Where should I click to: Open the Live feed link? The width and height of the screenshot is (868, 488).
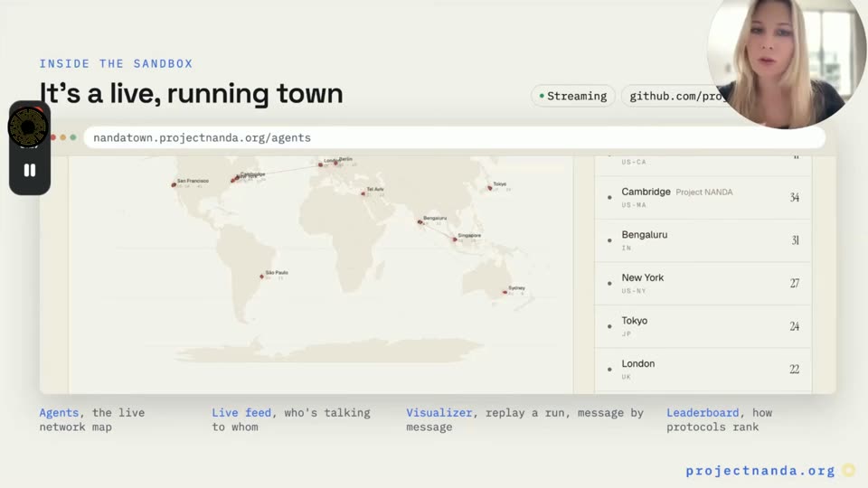[x=241, y=412]
